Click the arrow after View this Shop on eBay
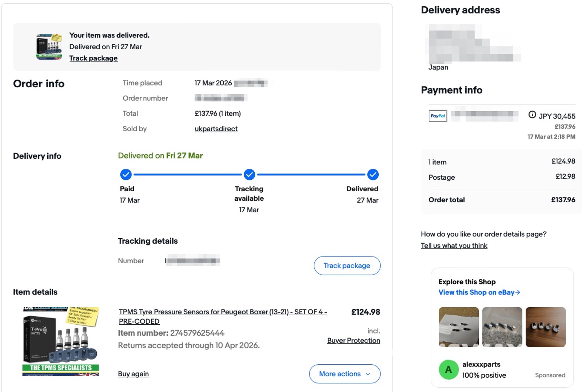The width and height of the screenshot is (582, 392). pyautogui.click(x=518, y=292)
